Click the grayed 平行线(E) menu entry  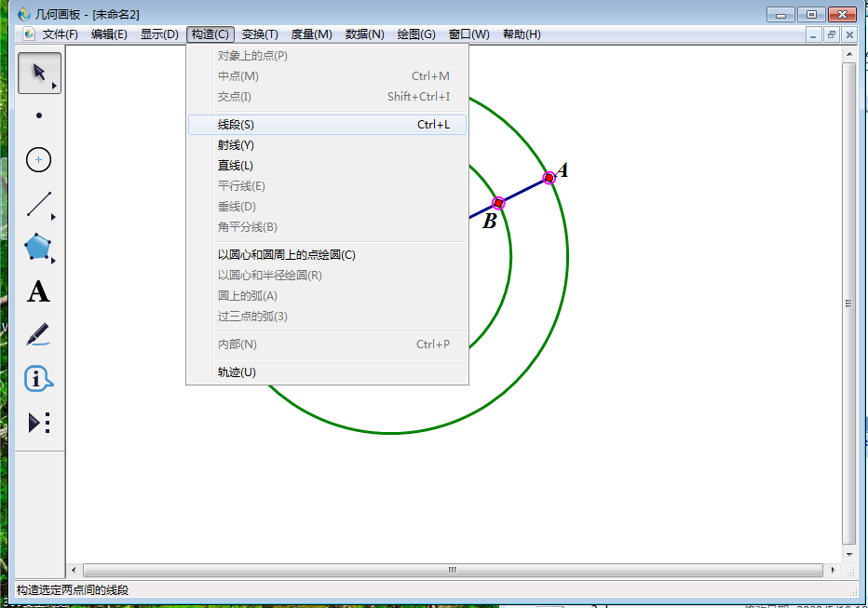[x=327, y=186]
